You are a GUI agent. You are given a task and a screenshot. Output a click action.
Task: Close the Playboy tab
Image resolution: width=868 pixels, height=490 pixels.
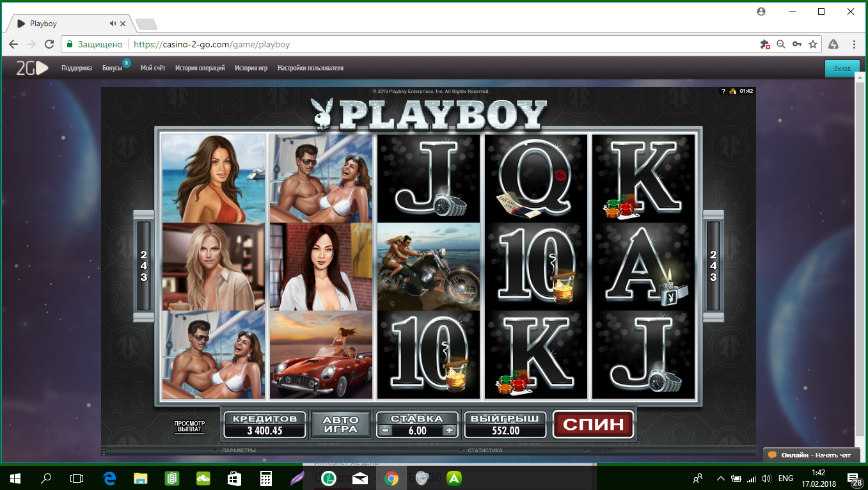pos(123,24)
